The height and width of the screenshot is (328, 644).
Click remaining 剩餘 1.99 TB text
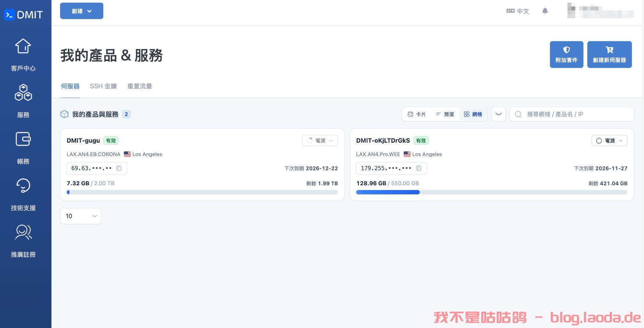click(322, 183)
